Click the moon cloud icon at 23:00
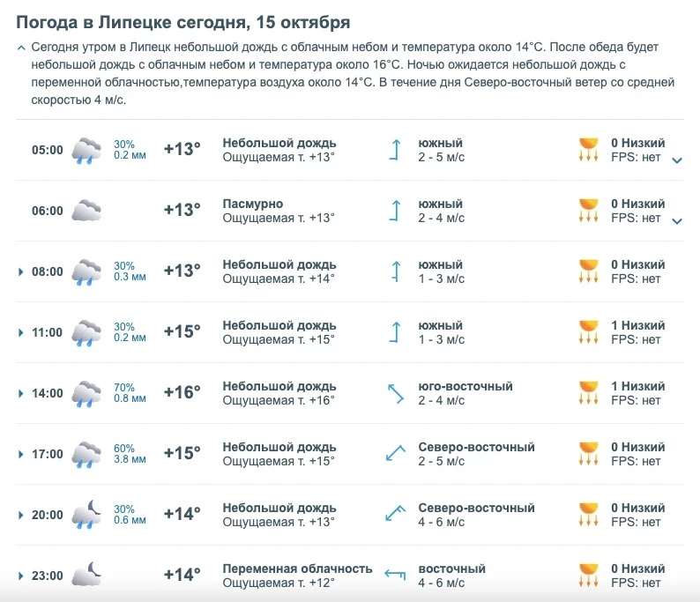 click(x=86, y=575)
